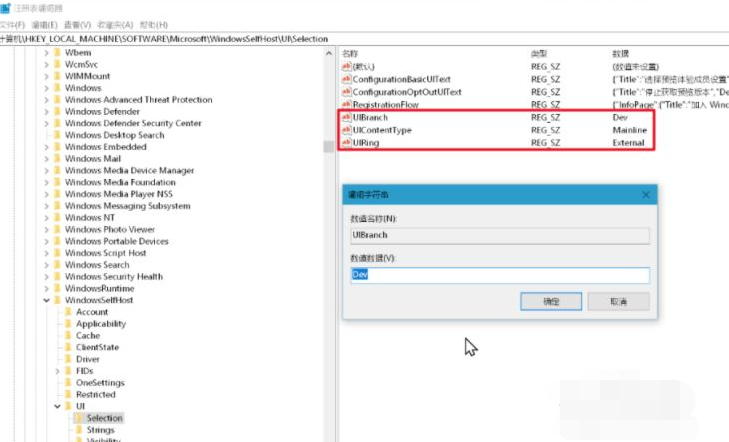Collapse the WindowsSelfHost key

(46, 300)
